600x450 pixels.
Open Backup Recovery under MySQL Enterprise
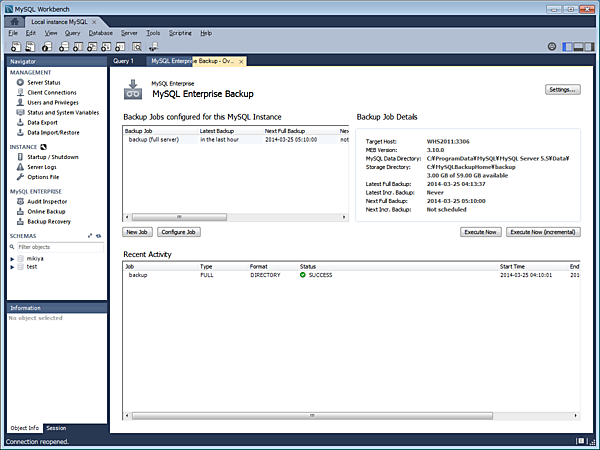[51, 221]
